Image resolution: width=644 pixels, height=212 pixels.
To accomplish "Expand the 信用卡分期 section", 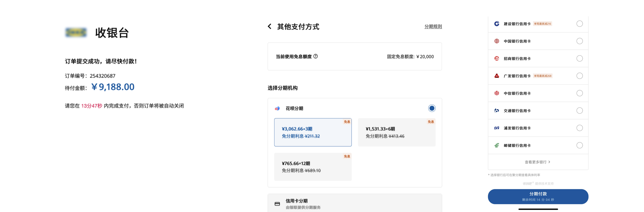I will 355,203.
